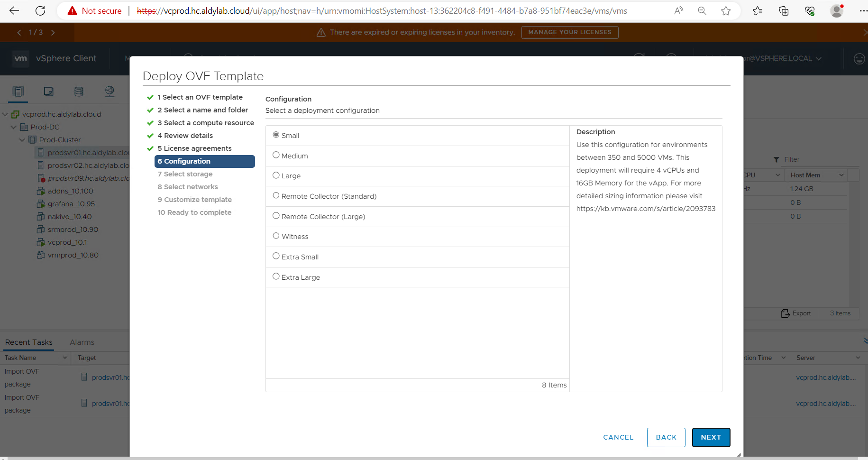The height and width of the screenshot is (460, 868).
Task: Click the Export icon in the grid footer
Action: click(785, 313)
